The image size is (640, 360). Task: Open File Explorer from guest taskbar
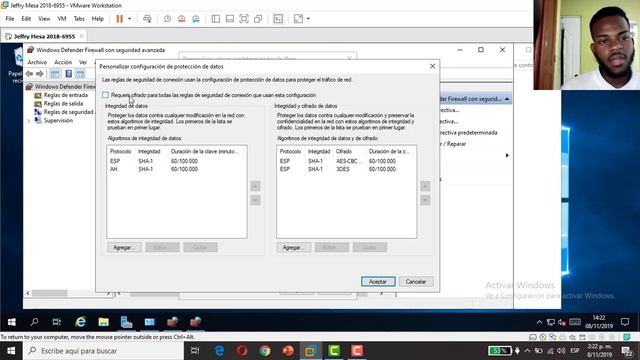tap(103, 322)
